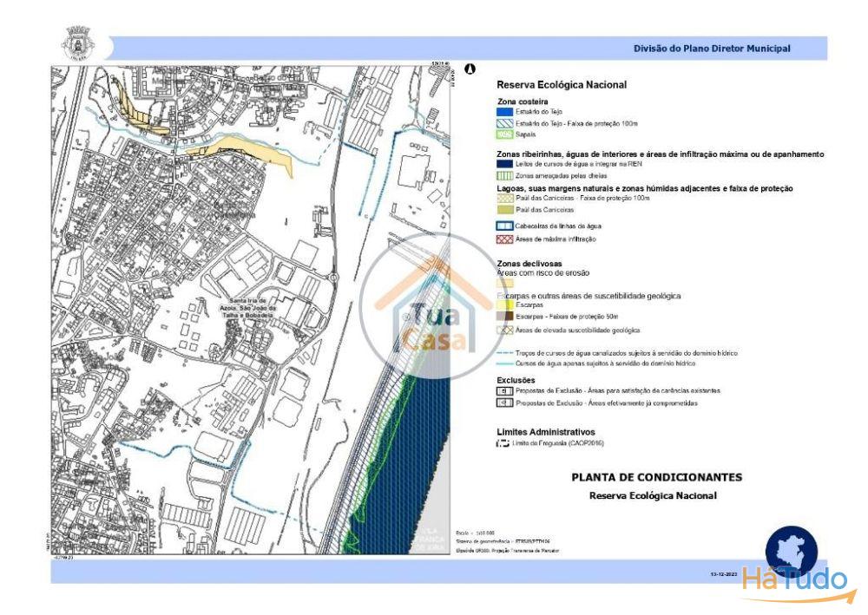Click the 'Troços de cursos de água canalizados' label
The height and width of the screenshot is (615, 868).
[626, 353]
